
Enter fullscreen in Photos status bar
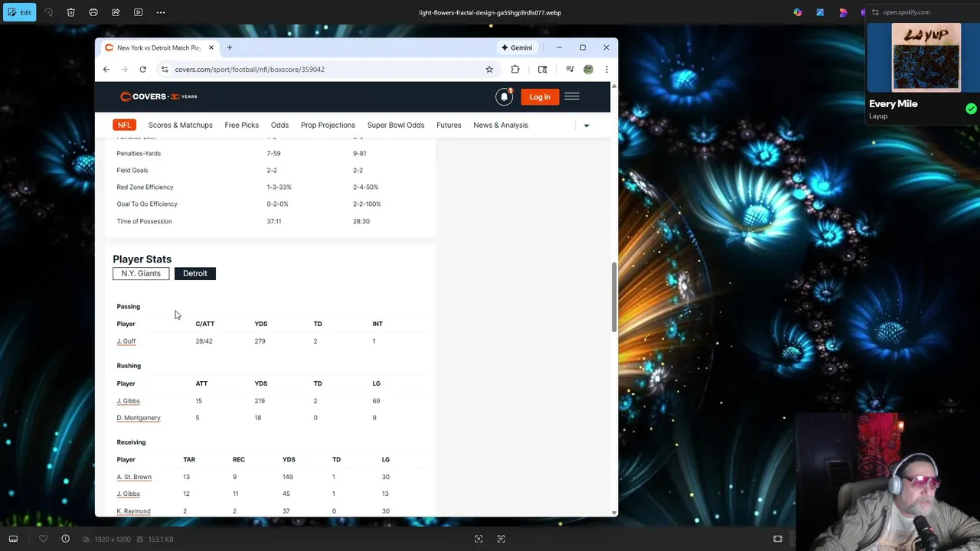pyautogui.click(x=778, y=539)
